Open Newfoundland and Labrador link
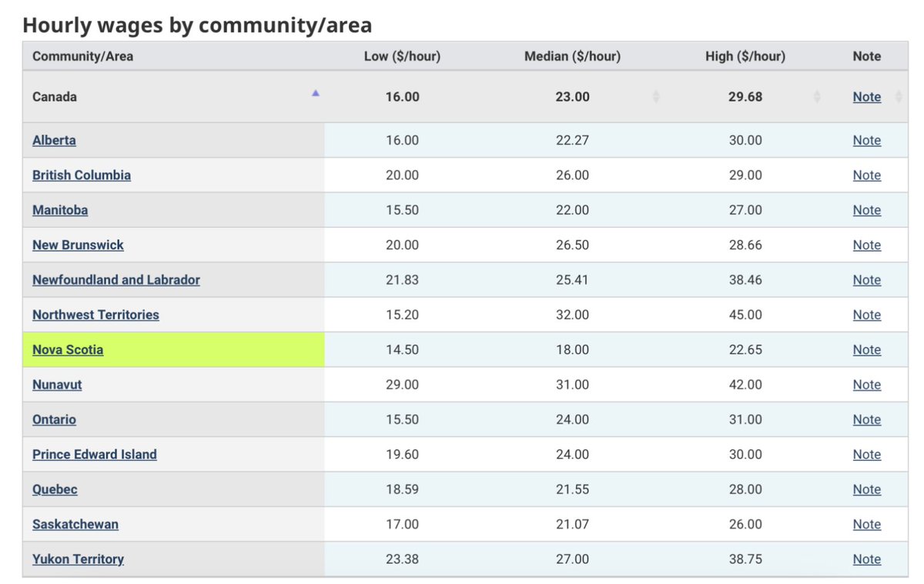 click(116, 280)
